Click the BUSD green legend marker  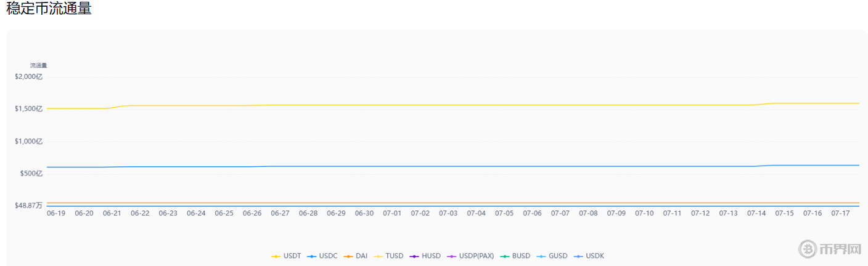pos(505,256)
